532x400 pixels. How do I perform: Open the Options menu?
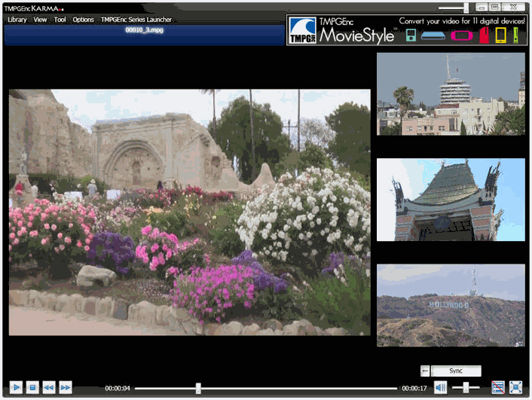83,20
